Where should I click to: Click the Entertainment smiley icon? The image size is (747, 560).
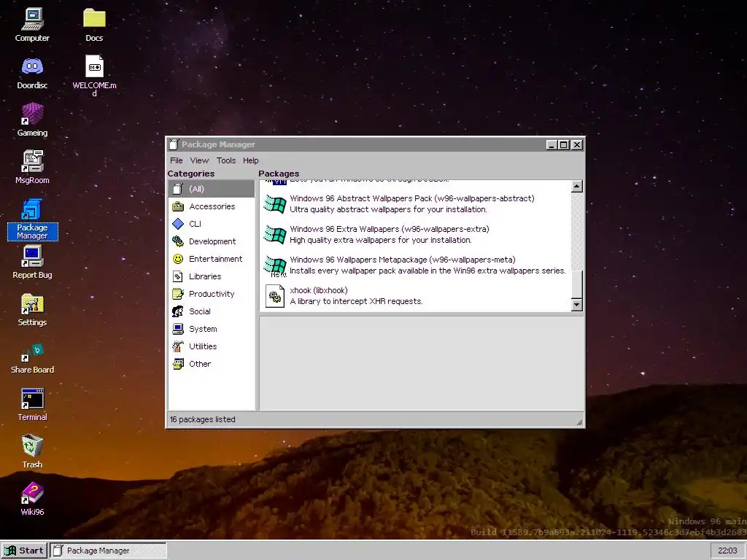(178, 259)
